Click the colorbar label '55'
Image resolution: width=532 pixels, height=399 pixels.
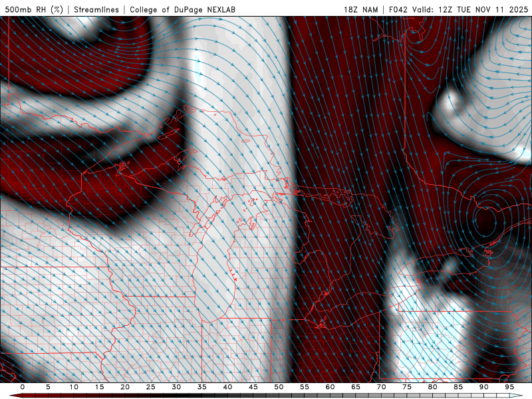click(x=305, y=387)
